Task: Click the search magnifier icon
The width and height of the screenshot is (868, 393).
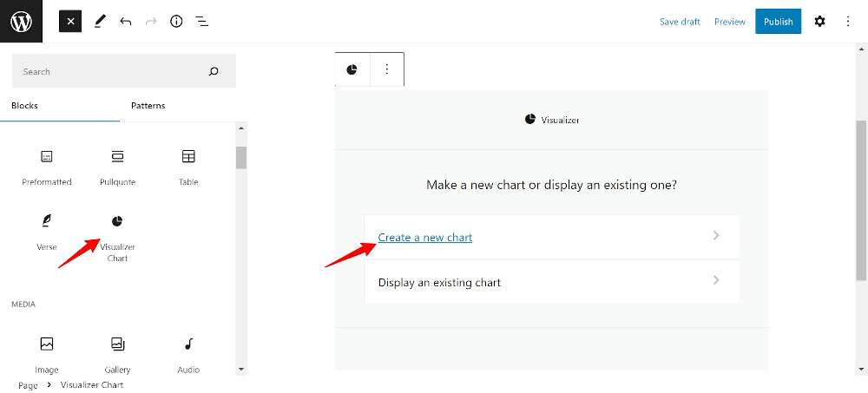Action: click(x=214, y=71)
